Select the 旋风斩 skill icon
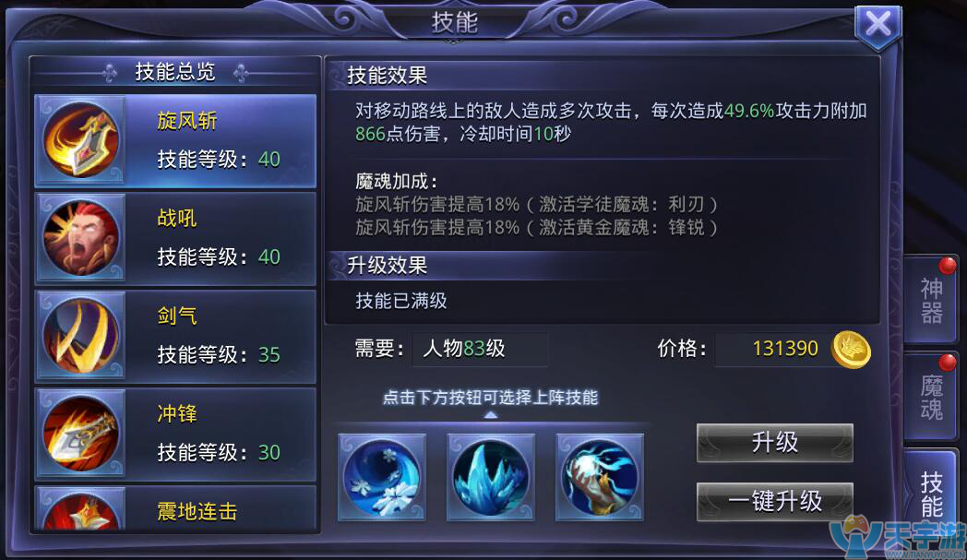The height and width of the screenshot is (560, 967). 81,140
